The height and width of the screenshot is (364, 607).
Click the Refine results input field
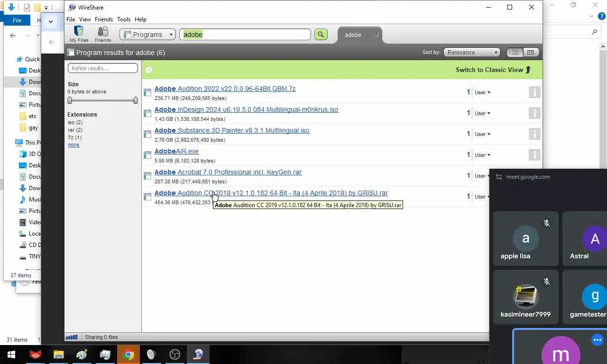[103, 68]
